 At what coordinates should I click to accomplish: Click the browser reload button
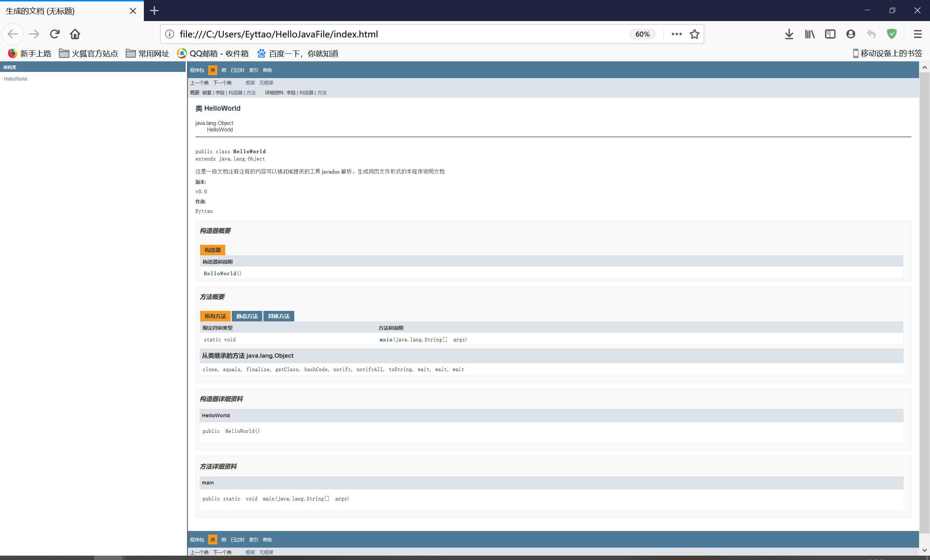pos(55,34)
